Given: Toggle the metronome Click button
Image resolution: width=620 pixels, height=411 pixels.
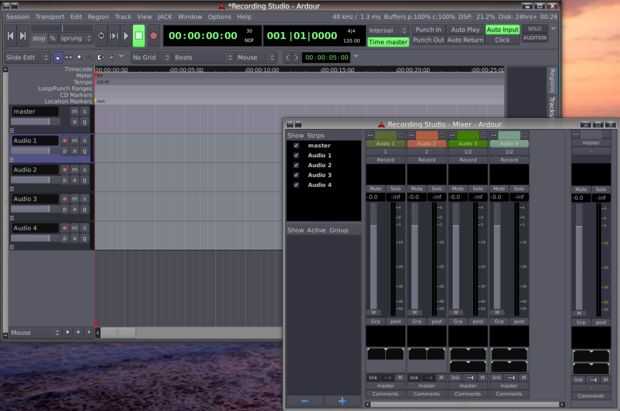Looking at the screenshot, I should (x=502, y=40).
